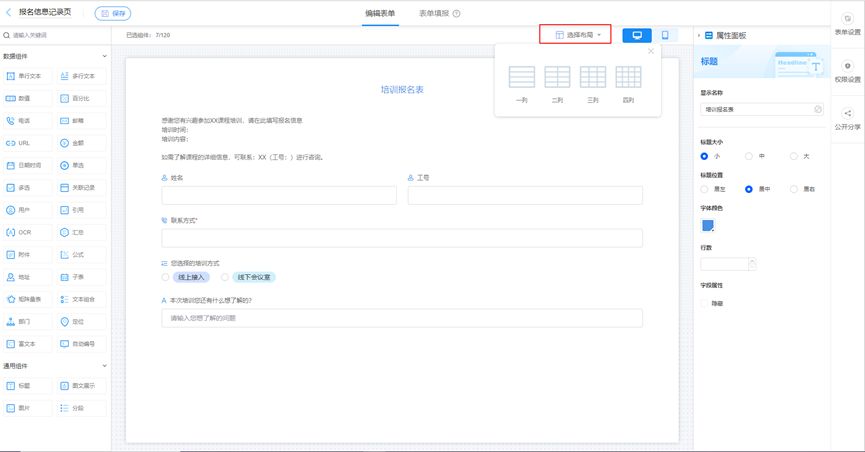The height and width of the screenshot is (452, 865).
Task: Select medium title size 中
Action: pos(749,157)
